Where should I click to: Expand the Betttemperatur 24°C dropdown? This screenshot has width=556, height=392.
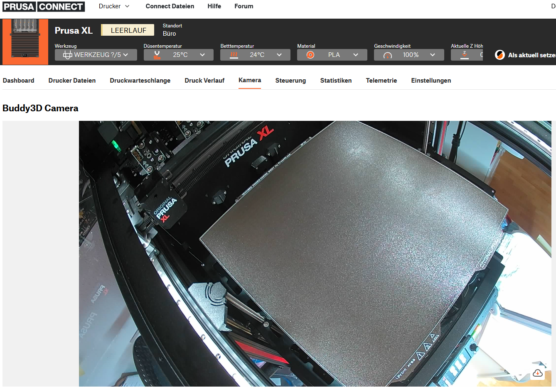[255, 55]
